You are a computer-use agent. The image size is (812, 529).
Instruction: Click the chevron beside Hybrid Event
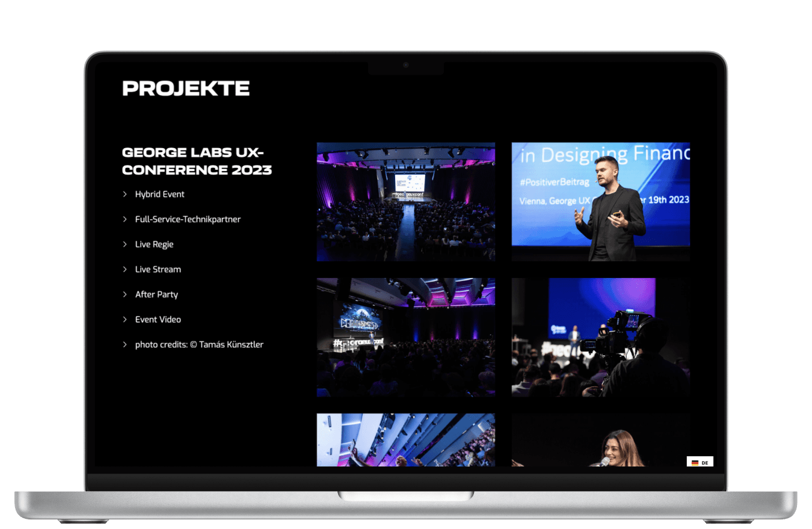(x=125, y=194)
